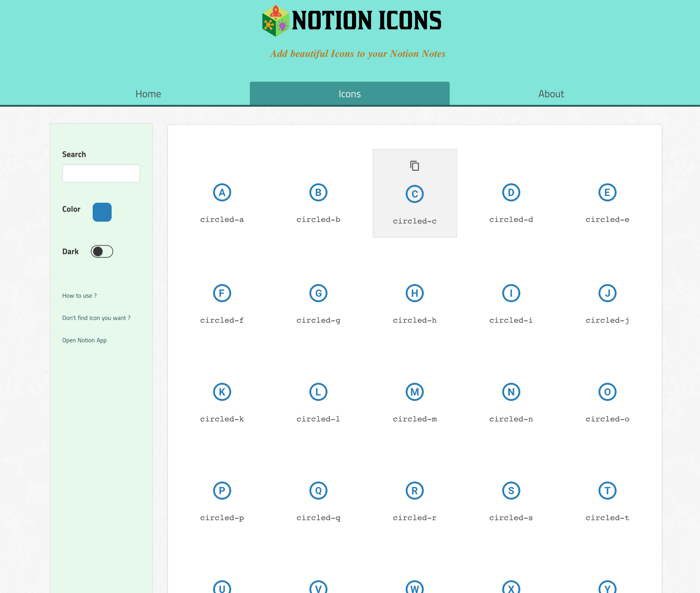Select the circled-g icon
700x593 pixels.
(x=318, y=293)
